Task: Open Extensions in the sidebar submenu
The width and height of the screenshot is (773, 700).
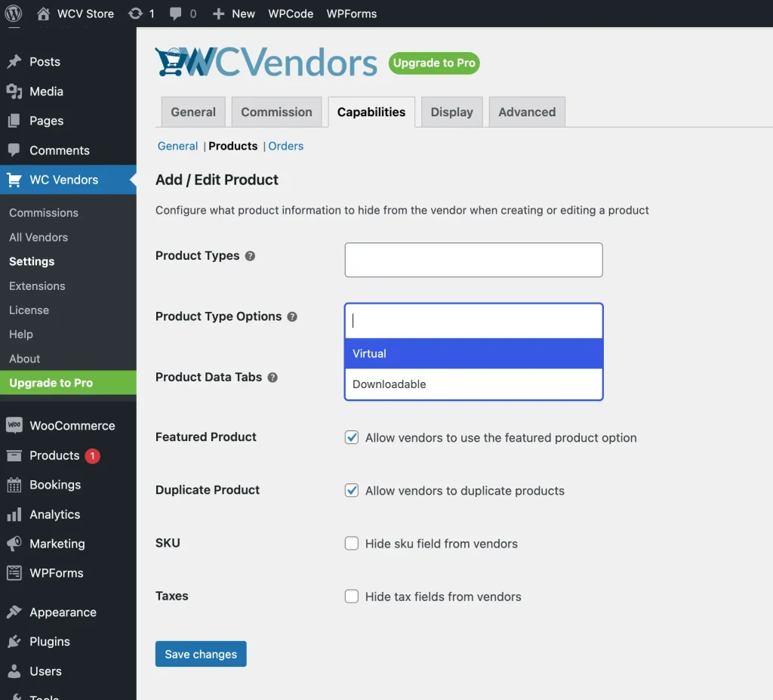Action: (37, 286)
